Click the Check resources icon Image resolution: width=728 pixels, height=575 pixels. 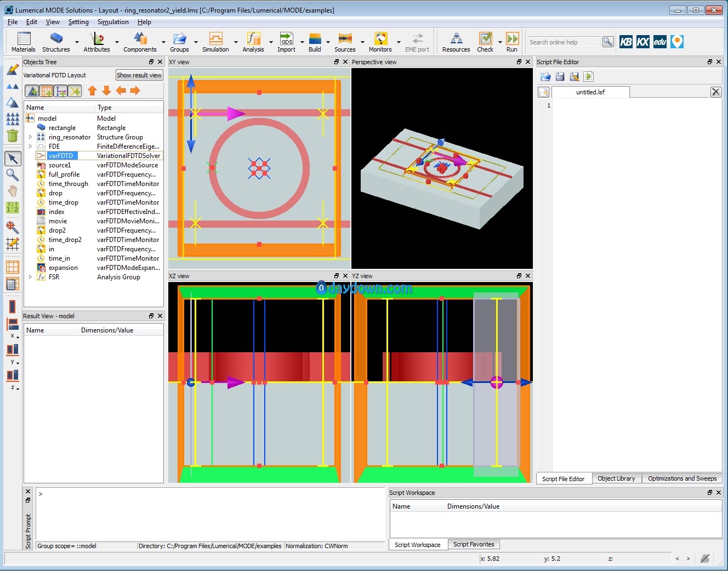pos(485,38)
